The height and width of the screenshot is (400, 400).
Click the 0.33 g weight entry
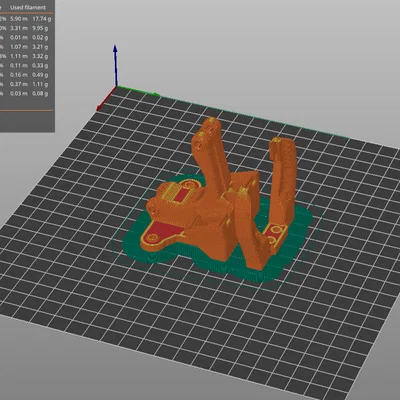click(40, 66)
